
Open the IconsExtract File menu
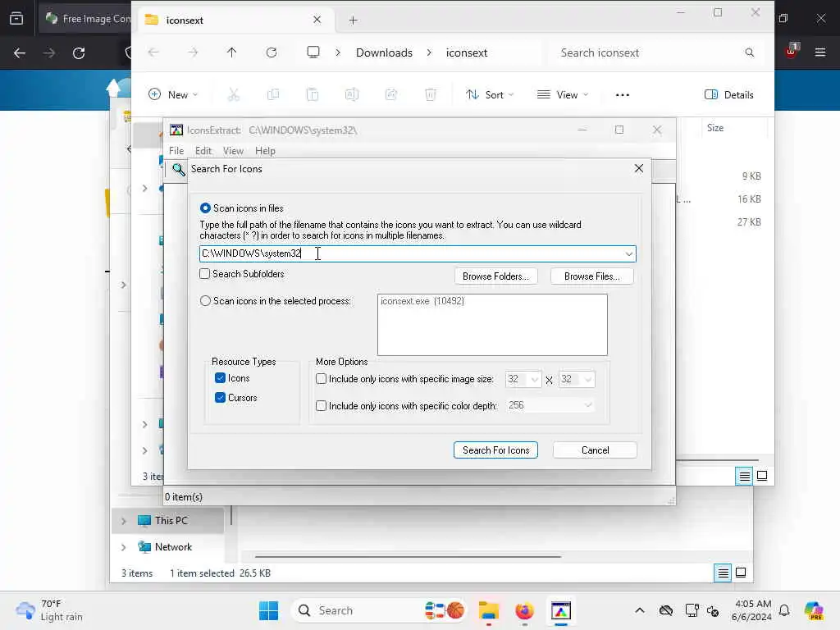coord(176,151)
